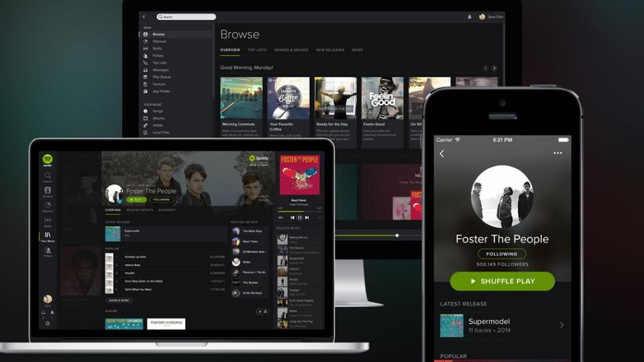Open Browse in the laptop sidebar
Viewport: 644px width, 362px height.
pyautogui.click(x=48, y=192)
